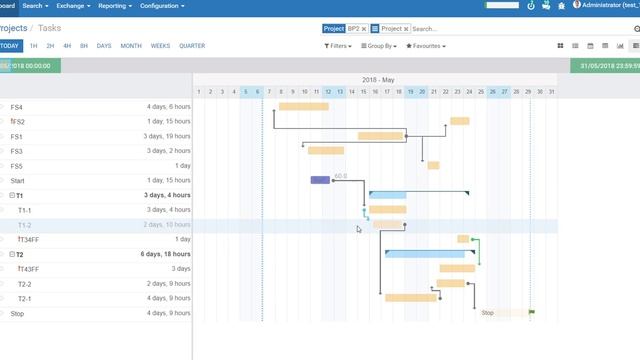640x360 pixels.
Task: Click the FS3 orange Gantt bar
Action: [326, 151]
